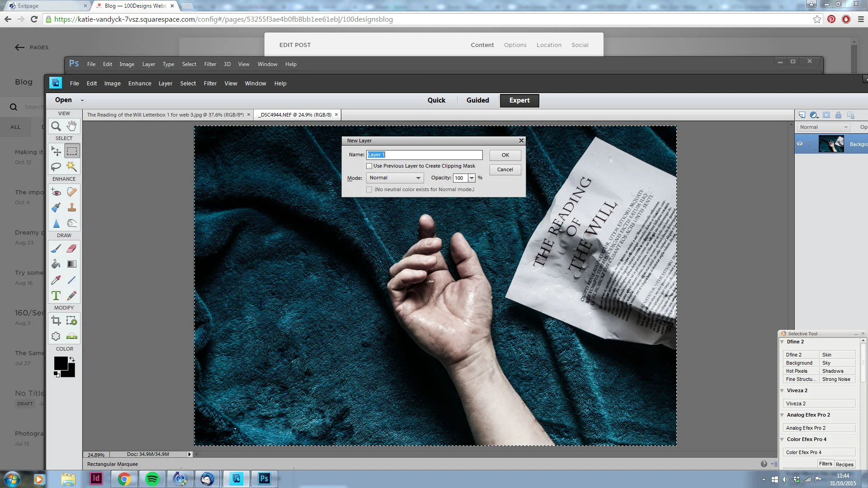
Task: Enable Use Previous Layer clipping mask checkbox
Action: pyautogui.click(x=369, y=166)
